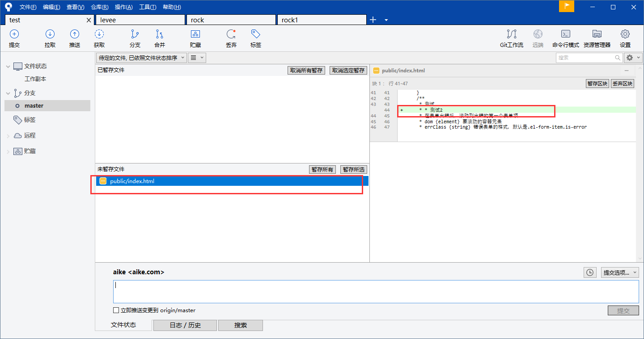Select 标签 in the sidebar

(30, 120)
